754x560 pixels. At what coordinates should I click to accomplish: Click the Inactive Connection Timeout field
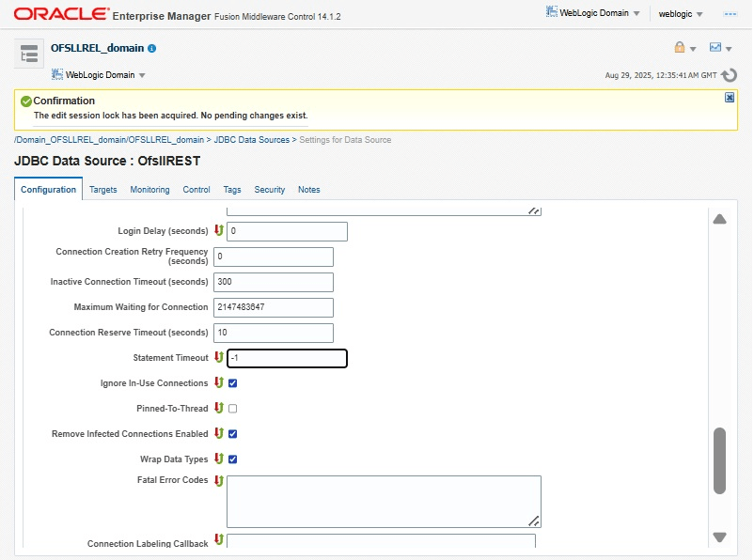point(273,282)
